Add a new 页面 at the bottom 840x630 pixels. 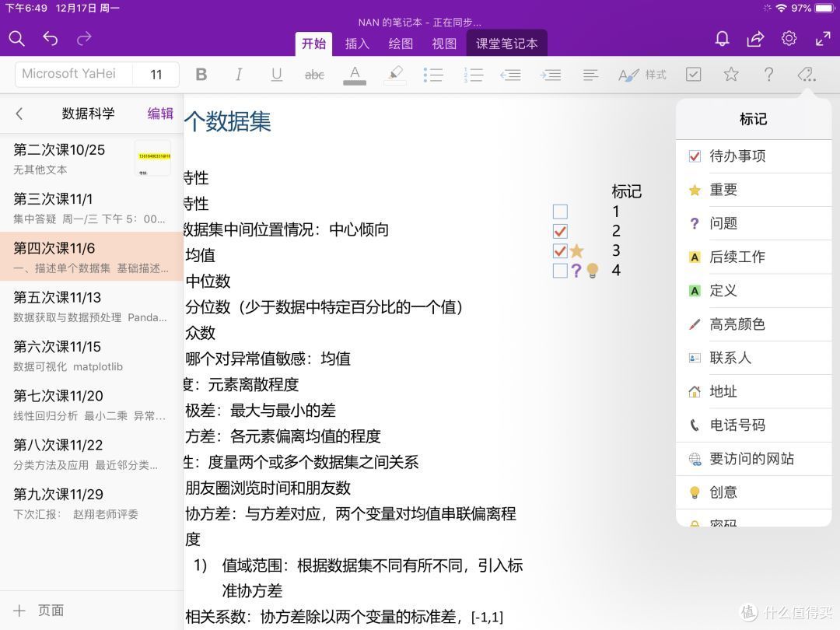39,611
